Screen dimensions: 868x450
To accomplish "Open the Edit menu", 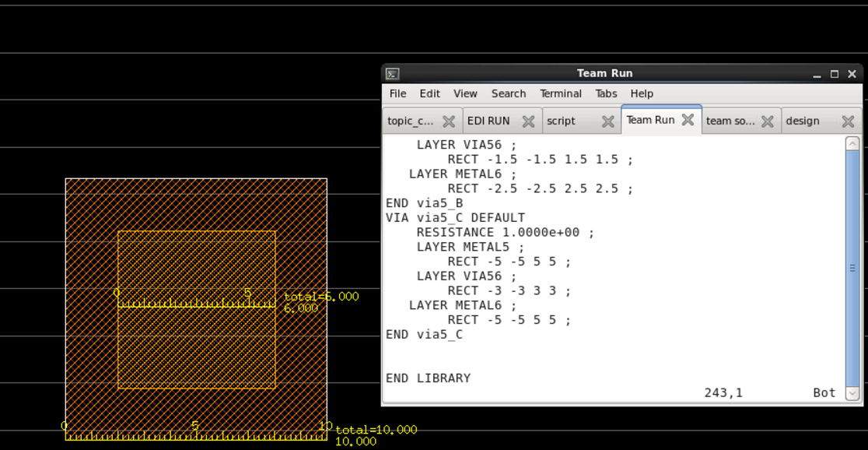I will 429,93.
